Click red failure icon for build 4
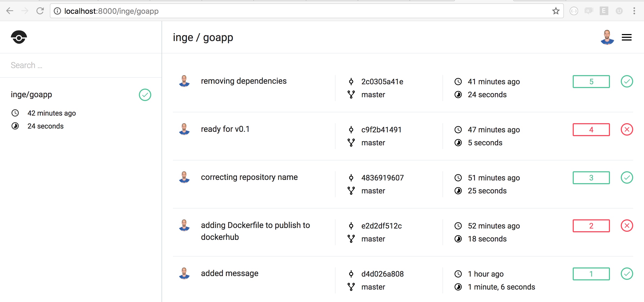 coord(627,130)
